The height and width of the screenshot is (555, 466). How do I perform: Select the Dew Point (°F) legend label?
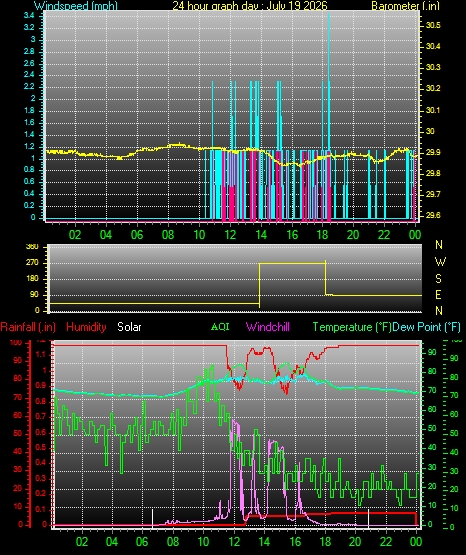pyautogui.click(x=426, y=327)
